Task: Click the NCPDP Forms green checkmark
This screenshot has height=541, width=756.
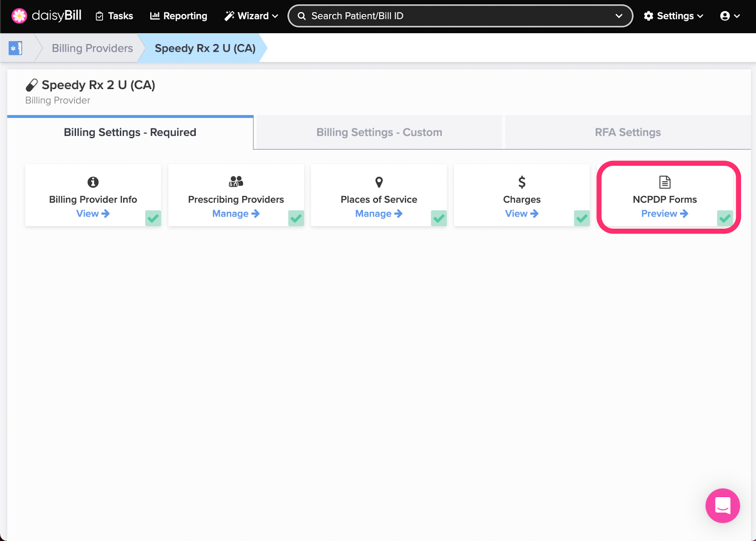Action: [725, 218]
